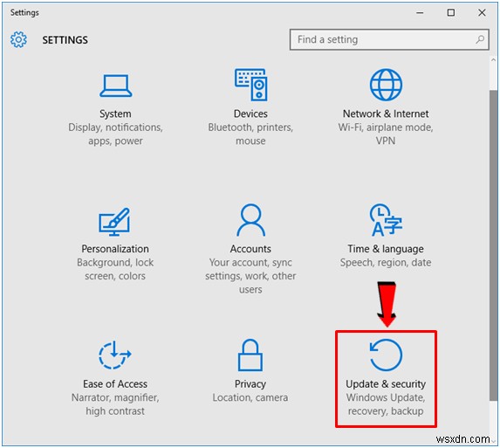This screenshot has width=500, height=448.
Task: Open the Devices keyboard and speaker icon
Action: [251, 85]
